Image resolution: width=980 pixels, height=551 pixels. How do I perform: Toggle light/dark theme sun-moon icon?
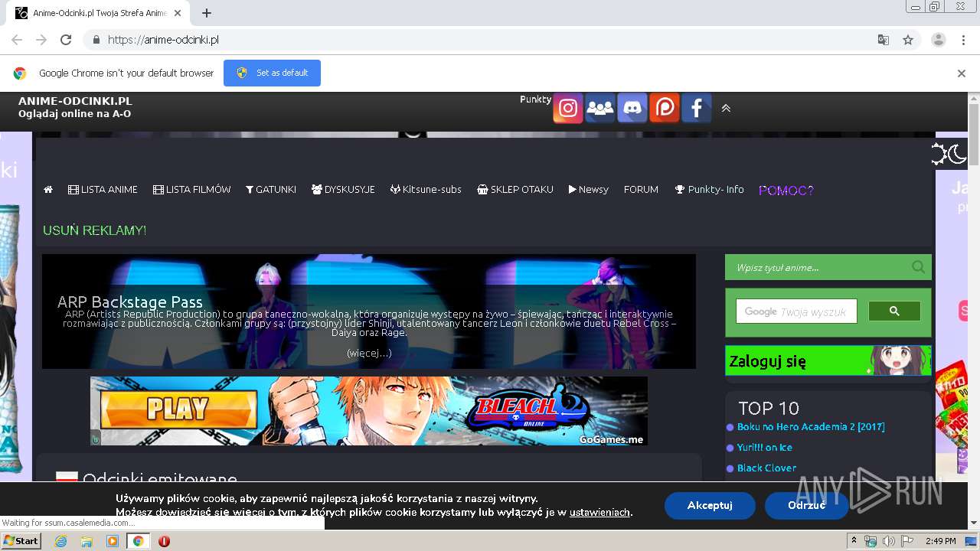pyautogui.click(x=949, y=154)
